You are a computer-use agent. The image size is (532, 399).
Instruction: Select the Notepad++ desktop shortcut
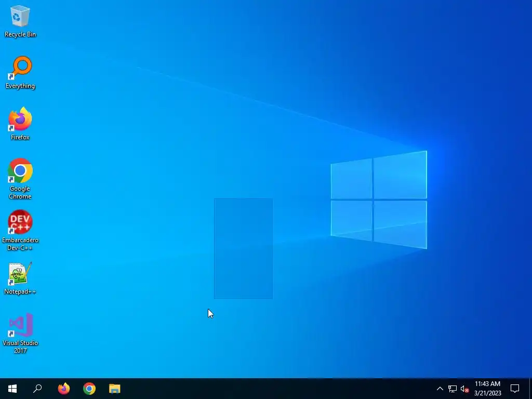[20, 278]
